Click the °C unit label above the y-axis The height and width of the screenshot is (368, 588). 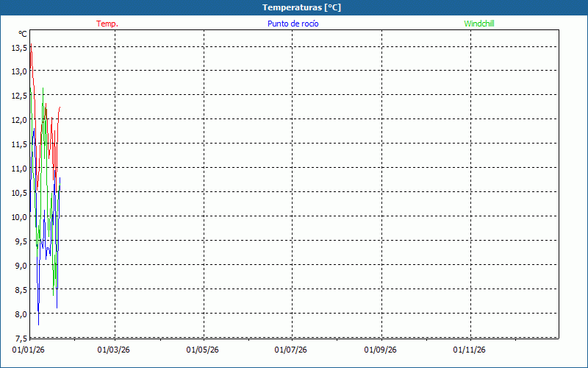point(23,34)
